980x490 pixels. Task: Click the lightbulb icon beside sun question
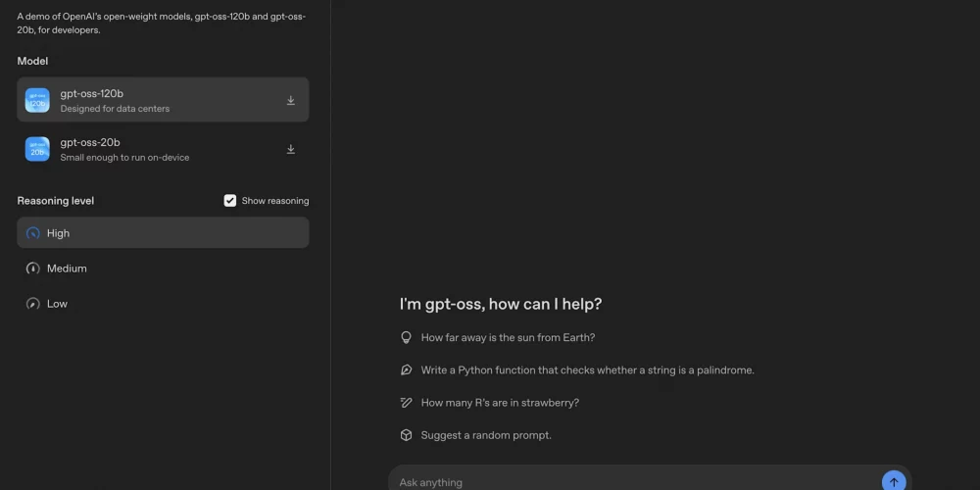pyautogui.click(x=407, y=337)
